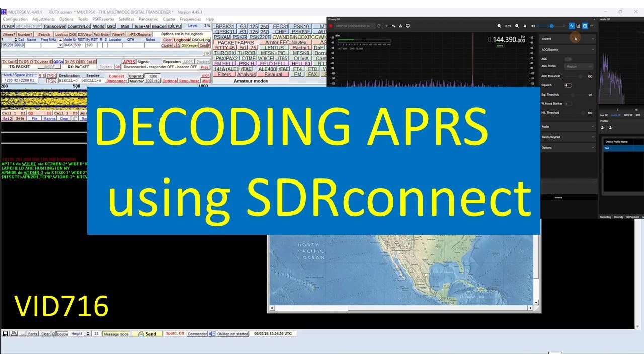Open the PSKReporter menu in MultiPSK
This screenshot has width=644, height=362.
[103, 19]
